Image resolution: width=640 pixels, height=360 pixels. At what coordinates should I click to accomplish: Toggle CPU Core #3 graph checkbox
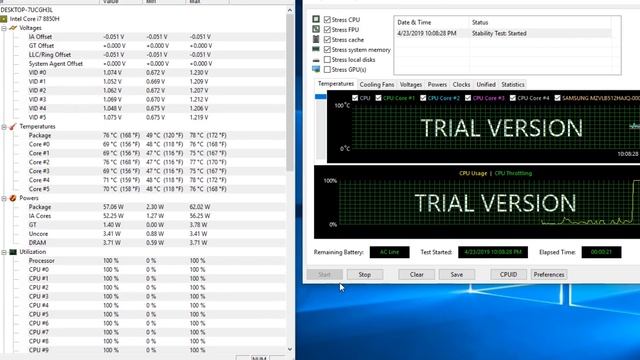468,98
